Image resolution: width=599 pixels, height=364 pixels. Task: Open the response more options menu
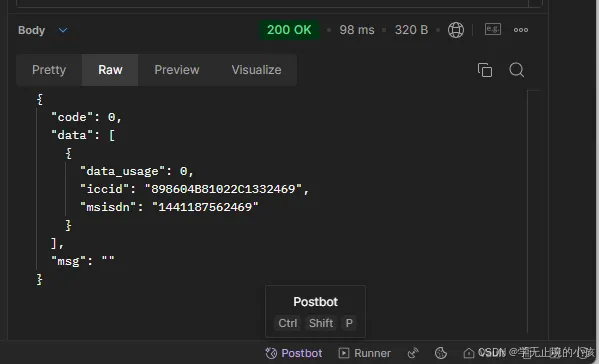pos(521,30)
